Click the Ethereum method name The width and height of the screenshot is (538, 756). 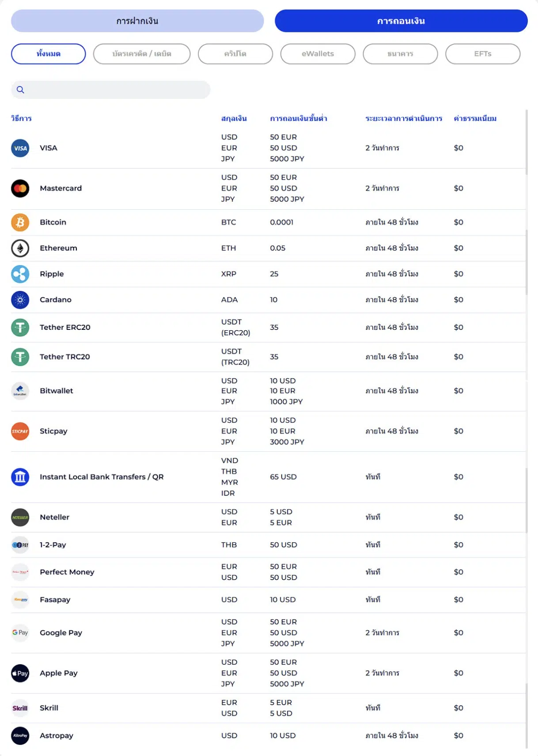(58, 248)
